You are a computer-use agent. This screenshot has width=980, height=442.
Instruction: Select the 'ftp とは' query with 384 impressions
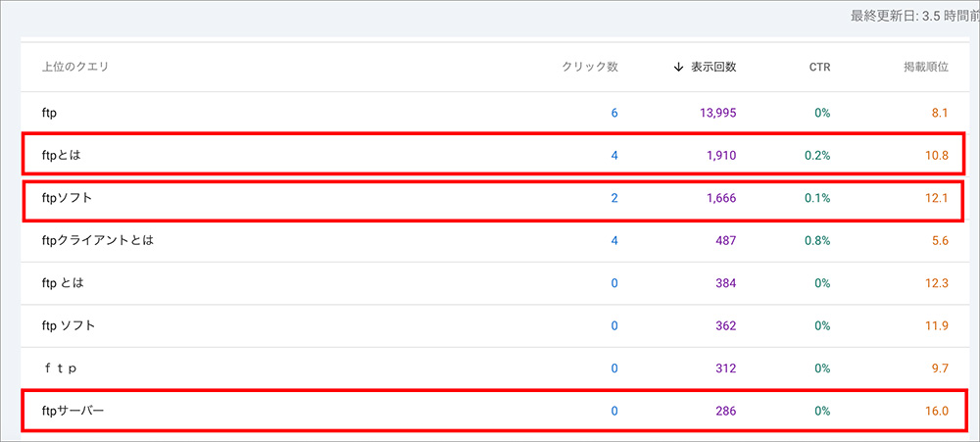pyautogui.click(x=63, y=283)
